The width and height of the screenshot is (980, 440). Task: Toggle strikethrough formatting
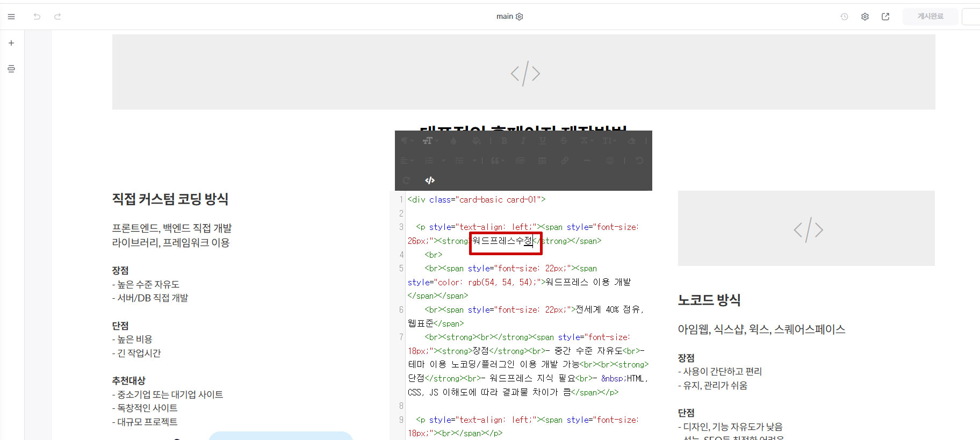pyautogui.click(x=564, y=141)
